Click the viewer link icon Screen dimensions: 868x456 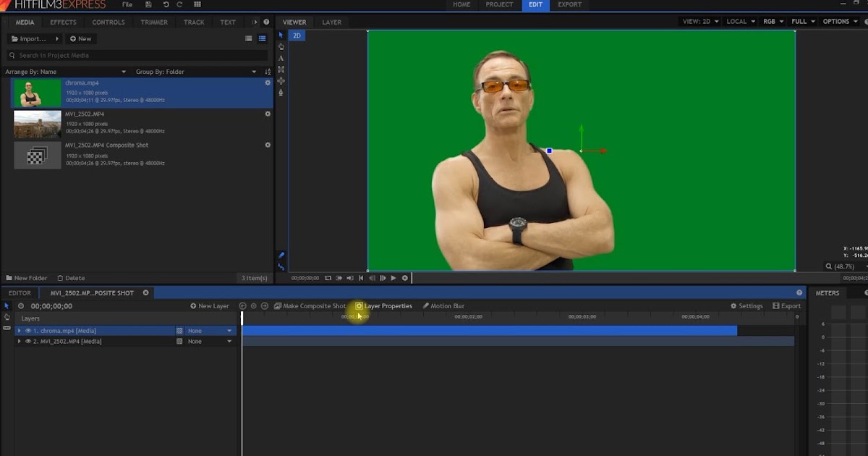point(281,267)
